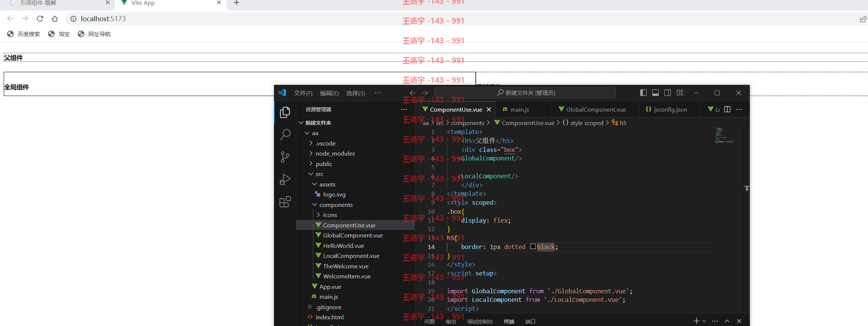Open the 文件(F) menu
868x326 pixels.
click(303, 93)
